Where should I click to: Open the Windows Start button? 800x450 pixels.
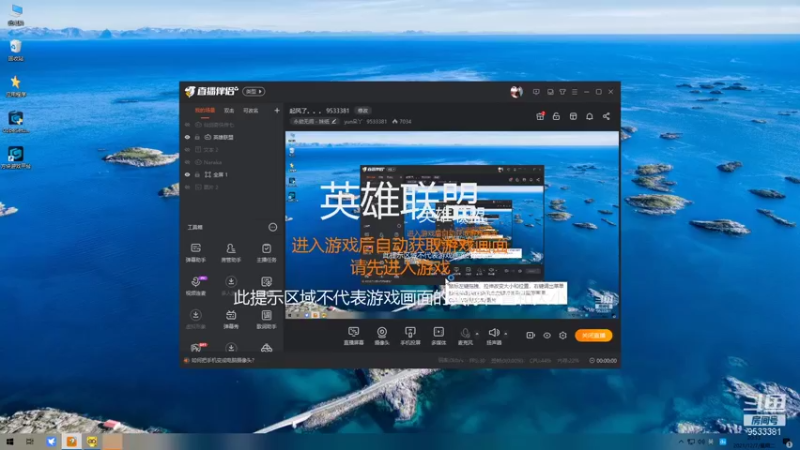[x=10, y=442]
